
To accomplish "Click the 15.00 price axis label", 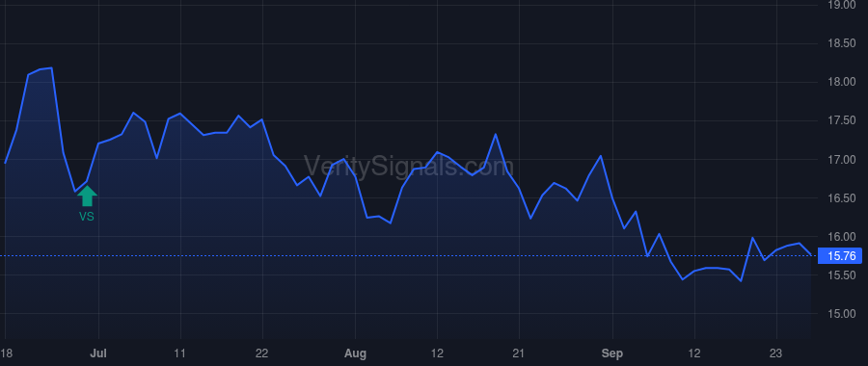I will (x=841, y=314).
